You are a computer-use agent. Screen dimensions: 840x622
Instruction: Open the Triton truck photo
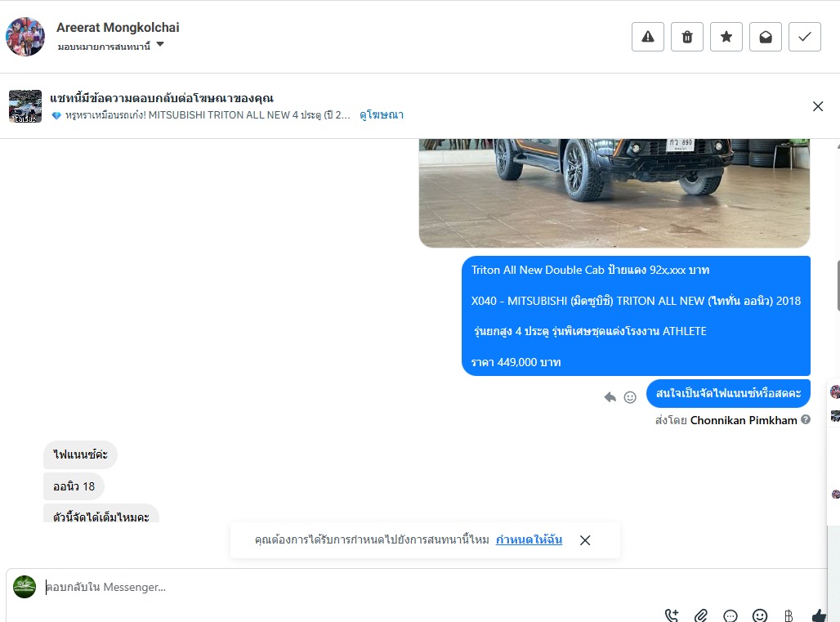click(614, 193)
